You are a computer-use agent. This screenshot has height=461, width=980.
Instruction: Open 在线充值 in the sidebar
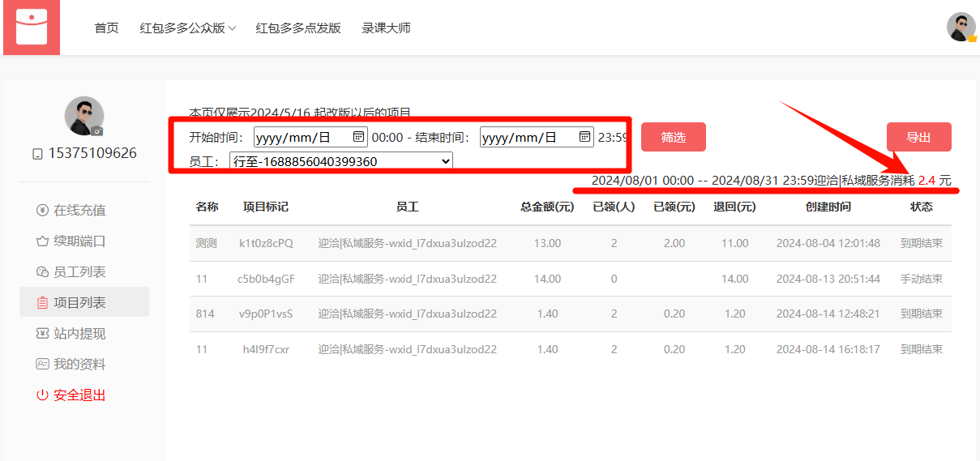coord(79,211)
